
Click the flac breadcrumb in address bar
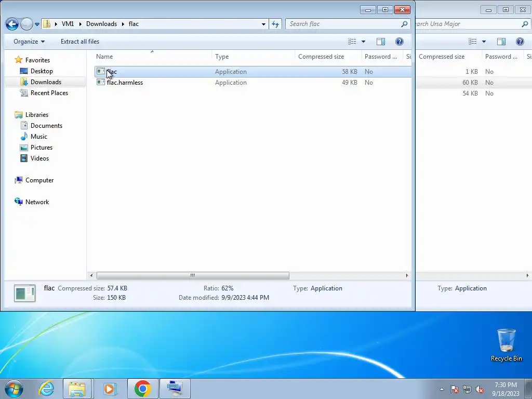click(x=134, y=24)
